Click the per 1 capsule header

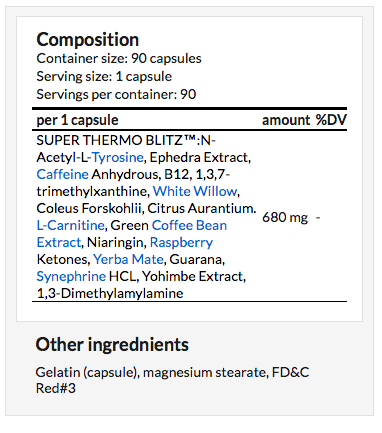pos(77,120)
